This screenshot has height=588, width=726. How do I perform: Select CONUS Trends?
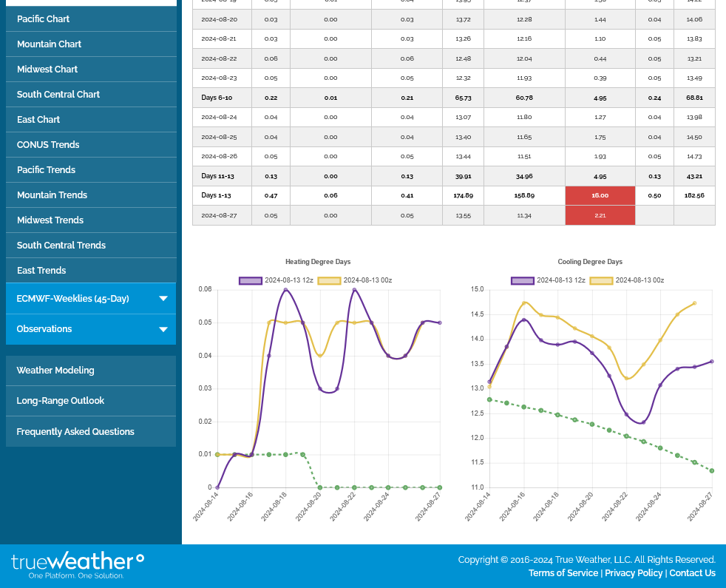[x=91, y=144]
